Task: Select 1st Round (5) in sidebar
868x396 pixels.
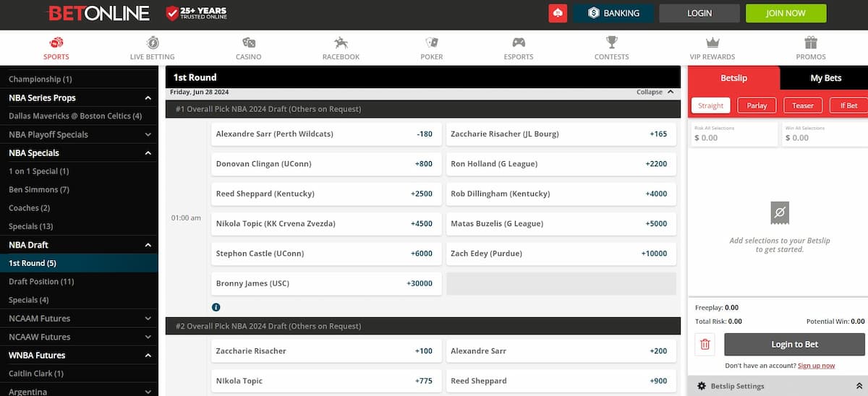Action: (x=79, y=263)
